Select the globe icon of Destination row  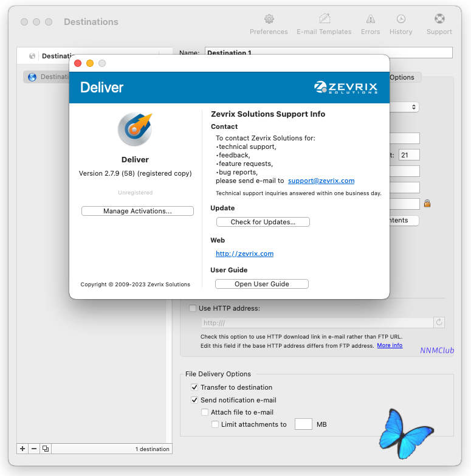pyautogui.click(x=32, y=77)
